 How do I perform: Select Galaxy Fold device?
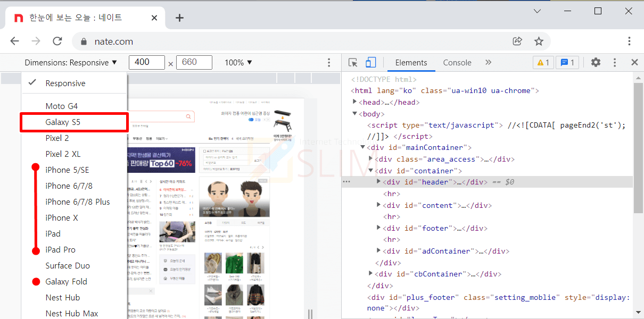point(75,282)
